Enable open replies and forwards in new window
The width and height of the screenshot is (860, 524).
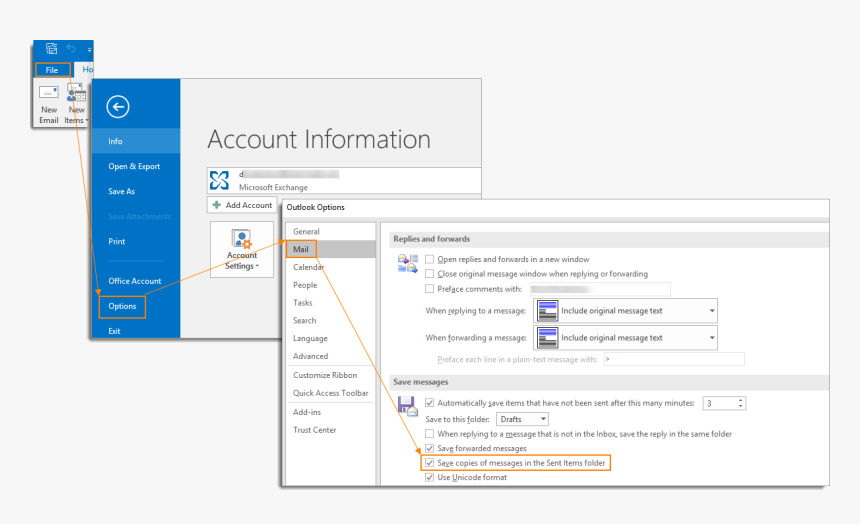tap(429, 259)
